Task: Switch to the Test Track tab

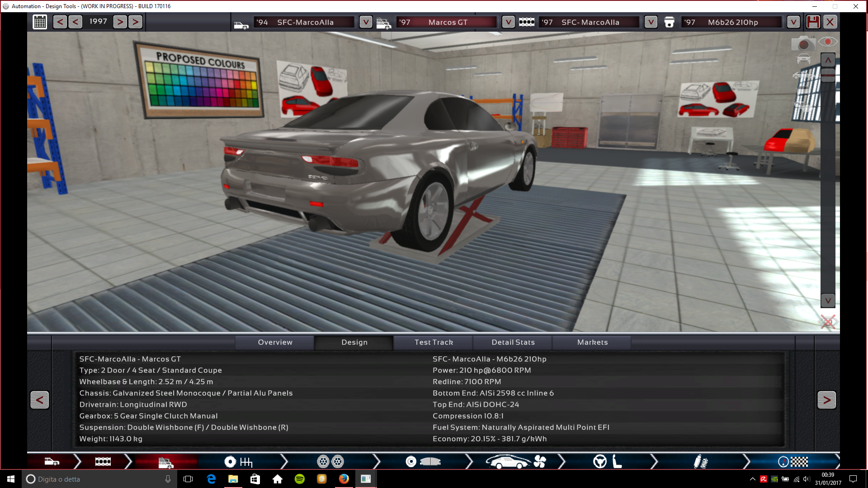Action: (433, 342)
